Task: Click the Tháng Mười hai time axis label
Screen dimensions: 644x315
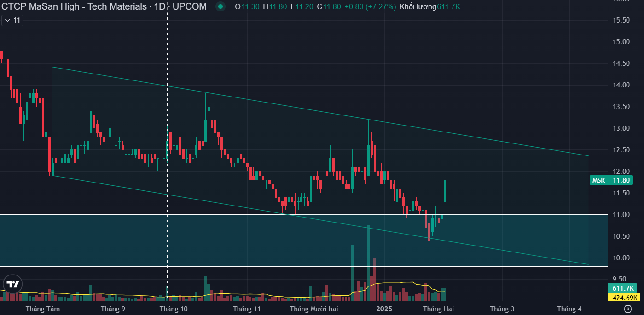Action: click(x=314, y=309)
